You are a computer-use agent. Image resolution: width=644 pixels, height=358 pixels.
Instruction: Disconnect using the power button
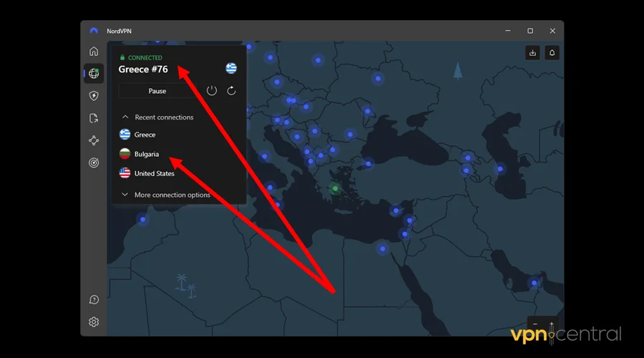pyautogui.click(x=212, y=91)
